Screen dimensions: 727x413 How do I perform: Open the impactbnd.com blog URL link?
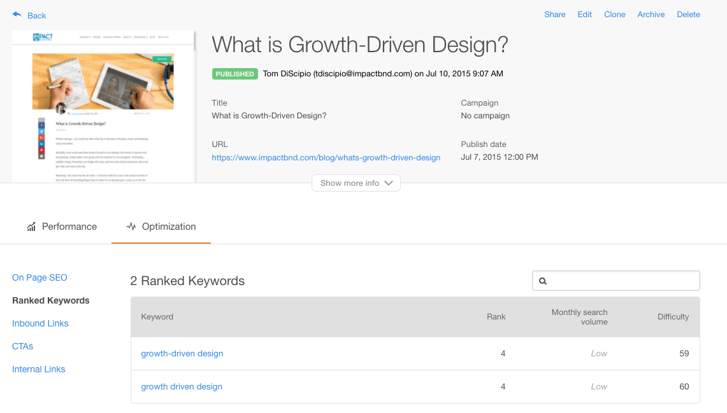326,158
